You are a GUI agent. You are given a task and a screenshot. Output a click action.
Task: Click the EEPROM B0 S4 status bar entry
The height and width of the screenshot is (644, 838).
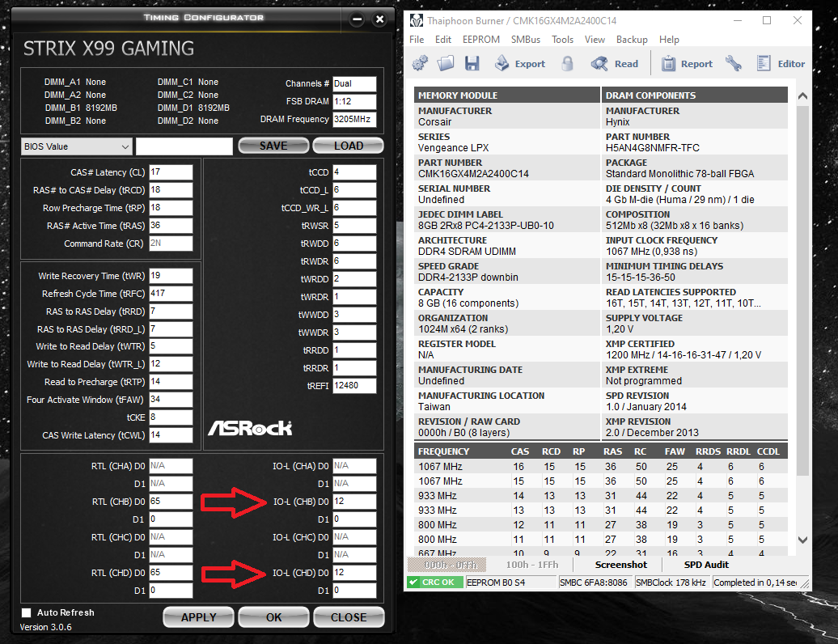[x=510, y=583]
